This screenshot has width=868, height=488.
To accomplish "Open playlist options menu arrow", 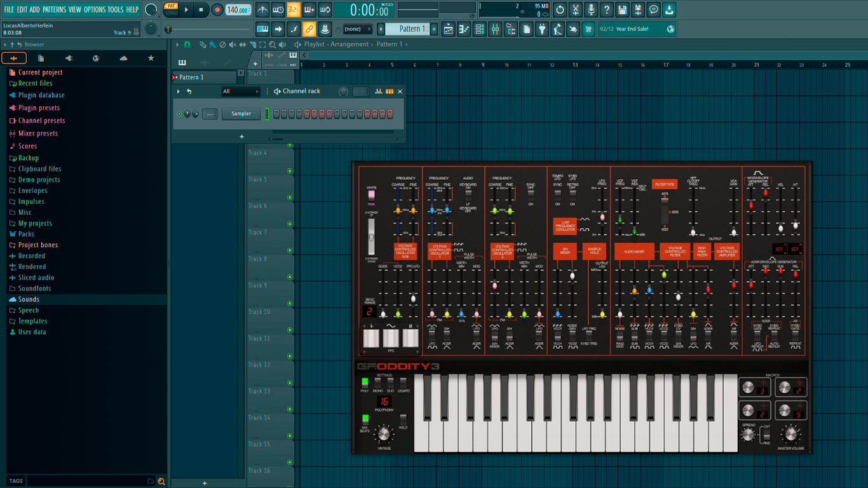I will click(x=177, y=44).
